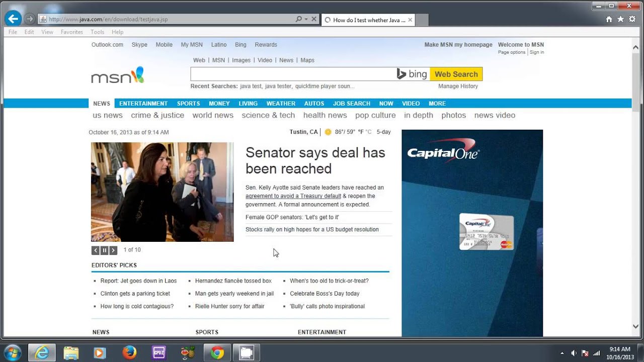The height and width of the screenshot is (362, 644).
Task: Click the page scrollbar down arrow
Action: pyautogui.click(x=635, y=326)
